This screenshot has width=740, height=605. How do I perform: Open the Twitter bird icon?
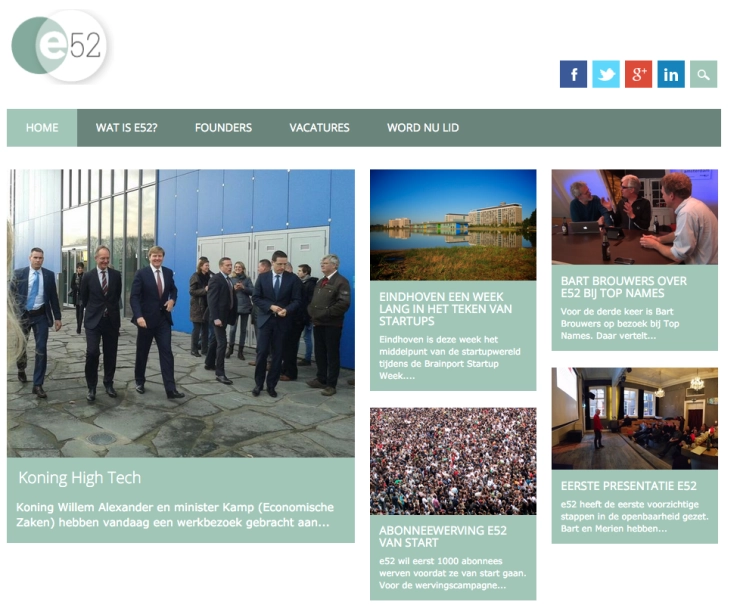pos(605,74)
